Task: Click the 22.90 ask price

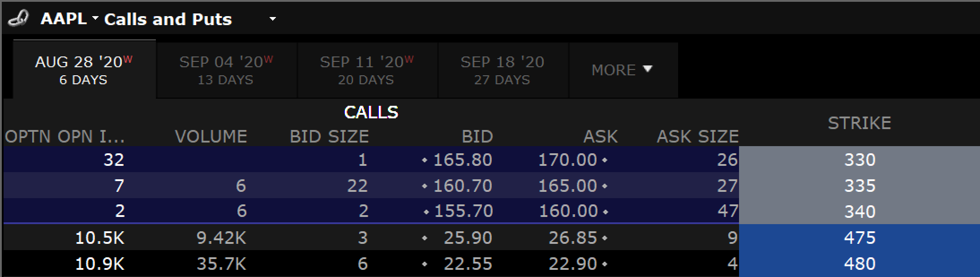Action: [573, 264]
